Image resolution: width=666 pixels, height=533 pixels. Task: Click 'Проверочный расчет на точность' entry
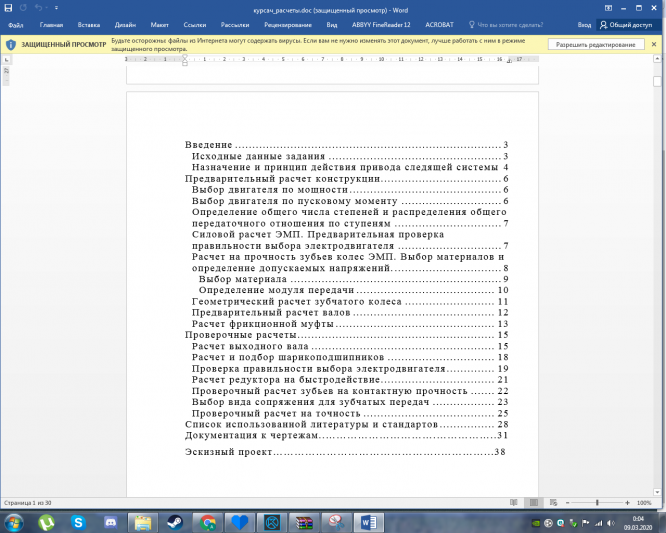pyautogui.click(x=276, y=413)
